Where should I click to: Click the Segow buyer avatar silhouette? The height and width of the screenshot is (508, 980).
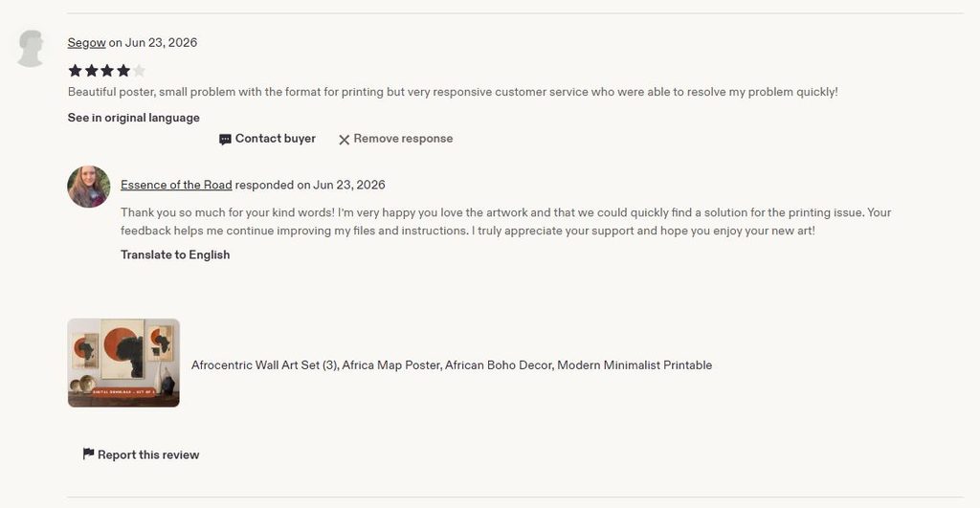(x=30, y=48)
